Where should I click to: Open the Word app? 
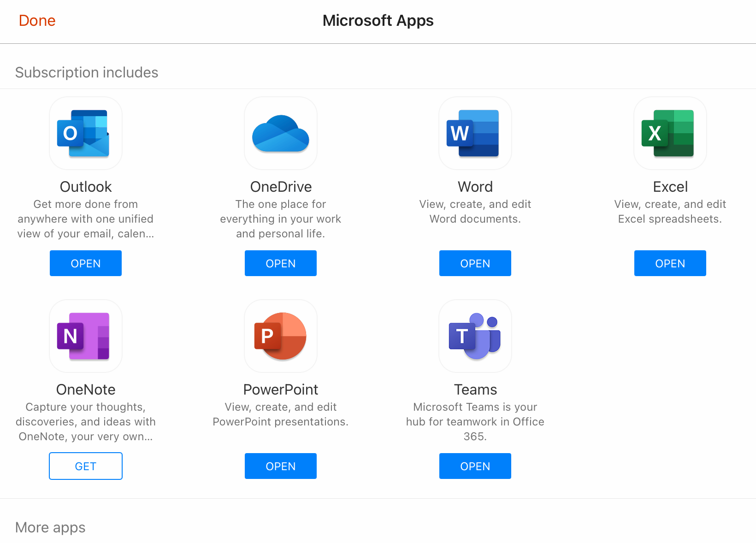475,263
